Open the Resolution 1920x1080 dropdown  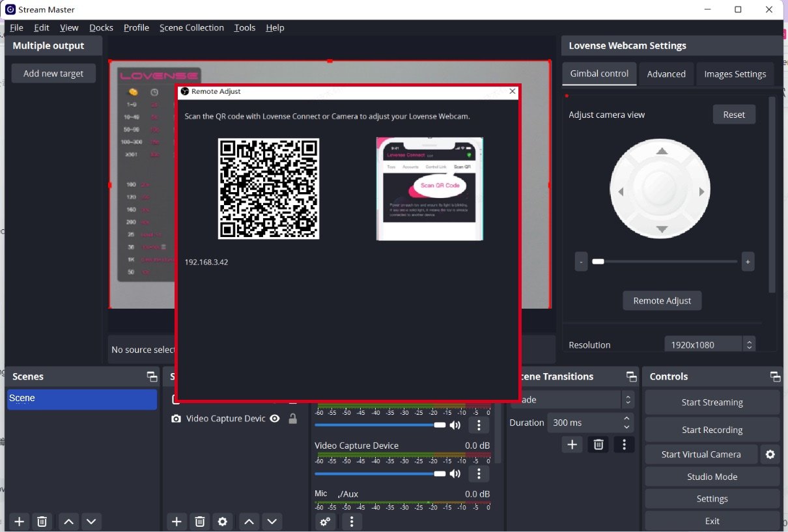pos(709,344)
